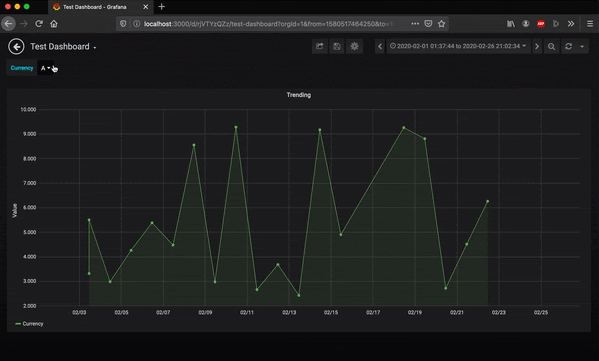Screen dimensions: 599x361
Task: Open Firefox account icon
Action: click(x=526, y=24)
